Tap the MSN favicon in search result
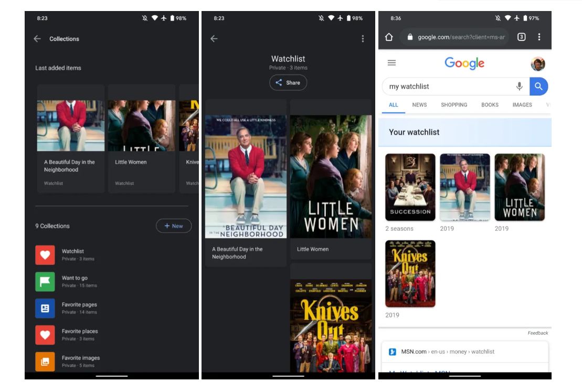This screenshot has width=582, height=392. coord(393,352)
